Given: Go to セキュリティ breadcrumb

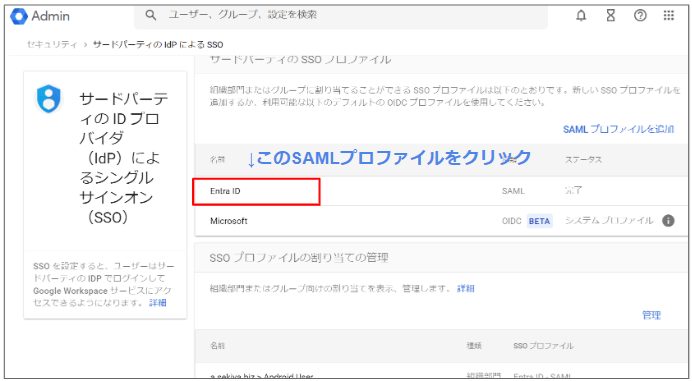Looking at the screenshot, I should (x=52, y=45).
